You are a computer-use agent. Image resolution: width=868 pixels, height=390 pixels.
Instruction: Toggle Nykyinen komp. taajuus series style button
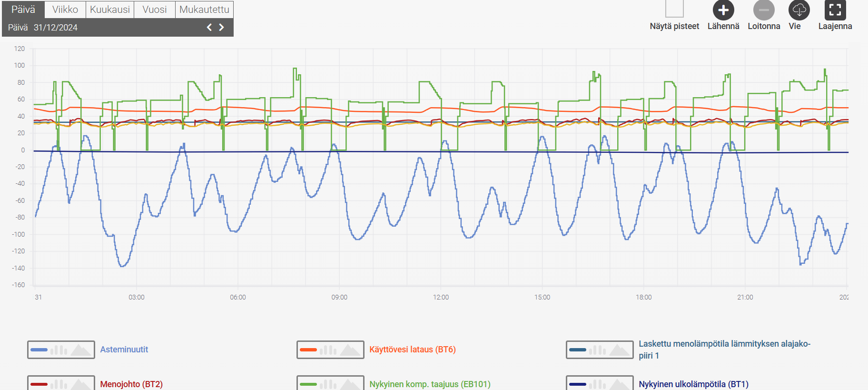pos(330,383)
